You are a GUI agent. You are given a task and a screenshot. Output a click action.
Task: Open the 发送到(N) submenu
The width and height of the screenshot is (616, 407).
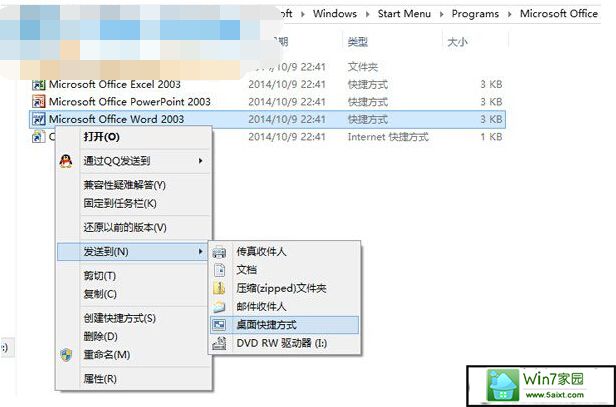pos(132,252)
